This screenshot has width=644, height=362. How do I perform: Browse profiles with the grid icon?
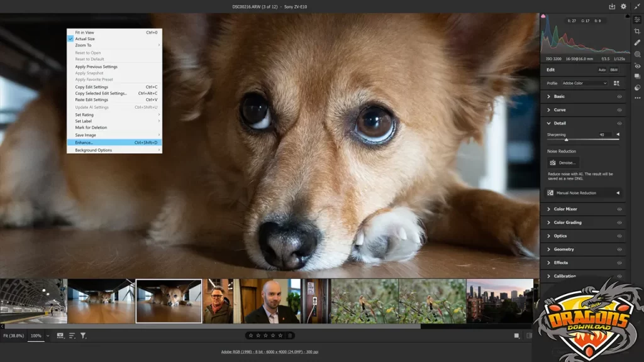(x=616, y=83)
